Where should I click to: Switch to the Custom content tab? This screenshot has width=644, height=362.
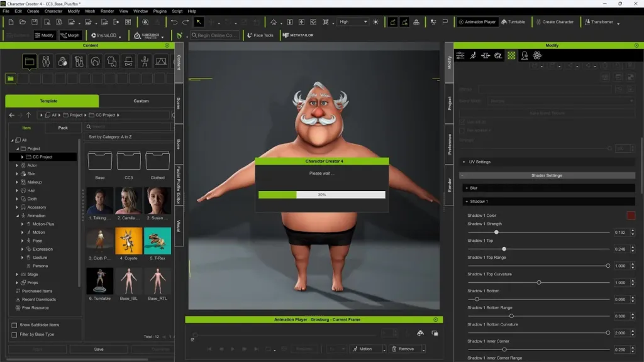141,101
